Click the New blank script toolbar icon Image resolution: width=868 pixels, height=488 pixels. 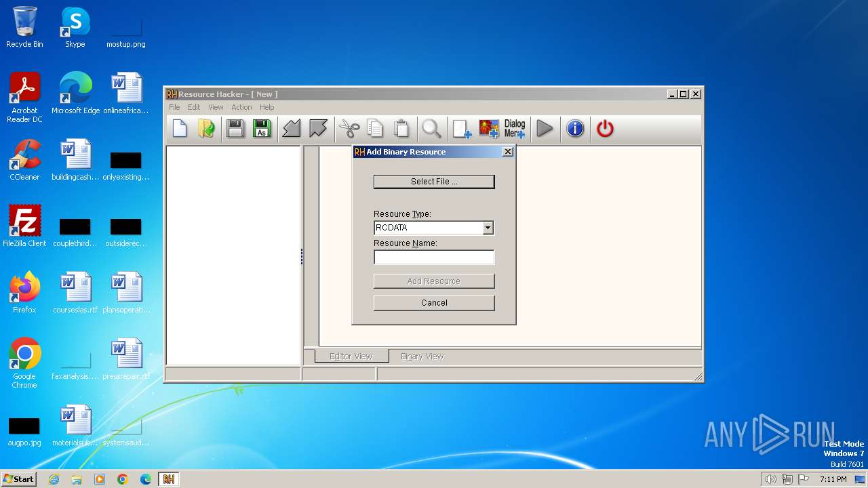point(180,128)
